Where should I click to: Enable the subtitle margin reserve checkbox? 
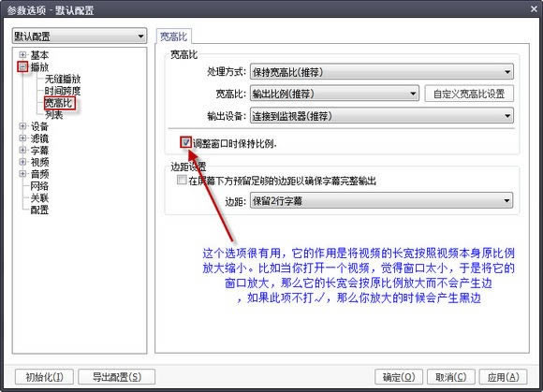point(182,180)
